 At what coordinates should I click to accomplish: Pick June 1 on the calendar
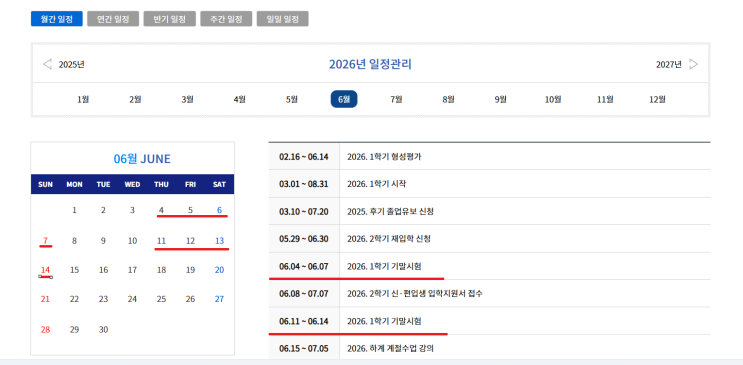74,210
